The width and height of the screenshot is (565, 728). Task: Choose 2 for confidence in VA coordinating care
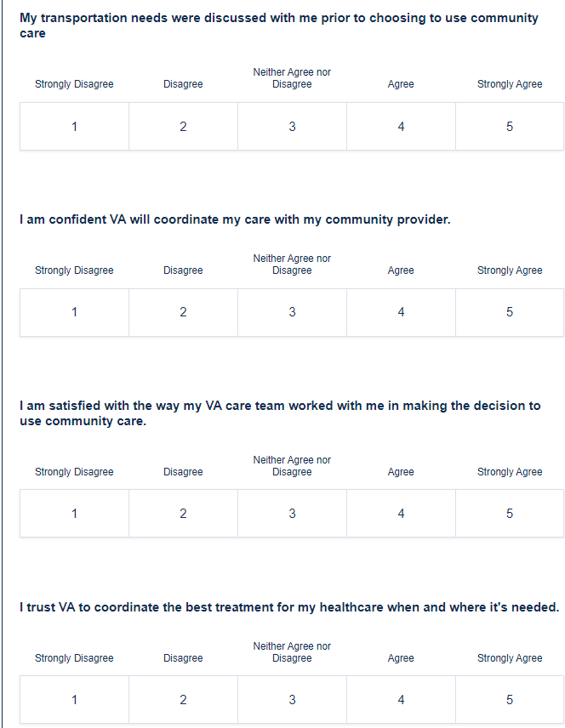point(183,312)
